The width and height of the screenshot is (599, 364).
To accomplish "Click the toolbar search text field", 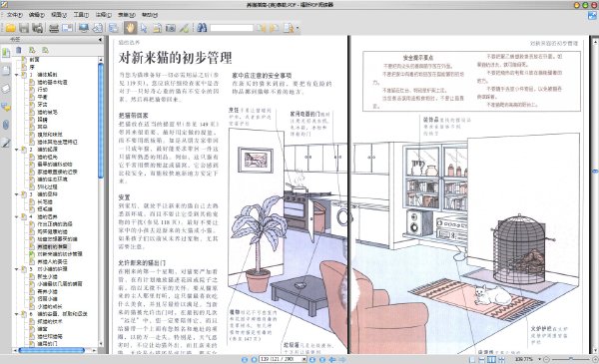I will 232,28.
